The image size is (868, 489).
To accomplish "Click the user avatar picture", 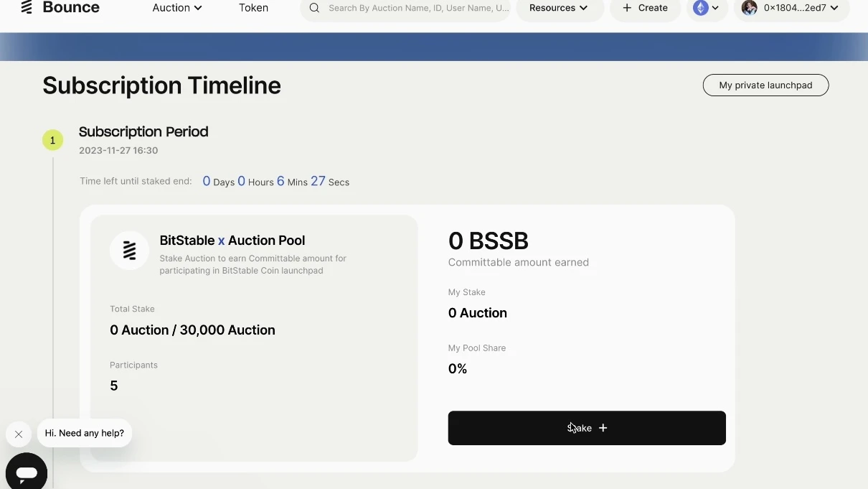I will pos(749,7).
